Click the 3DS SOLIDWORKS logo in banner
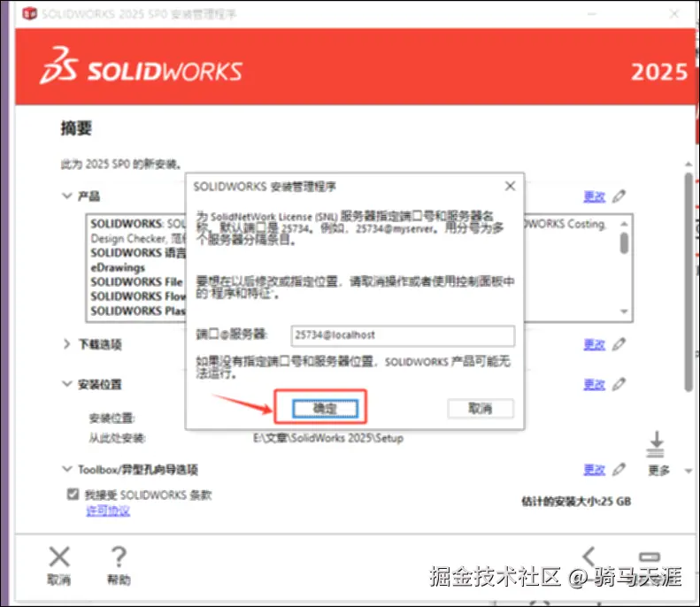The width and height of the screenshot is (700, 607). tap(141, 66)
